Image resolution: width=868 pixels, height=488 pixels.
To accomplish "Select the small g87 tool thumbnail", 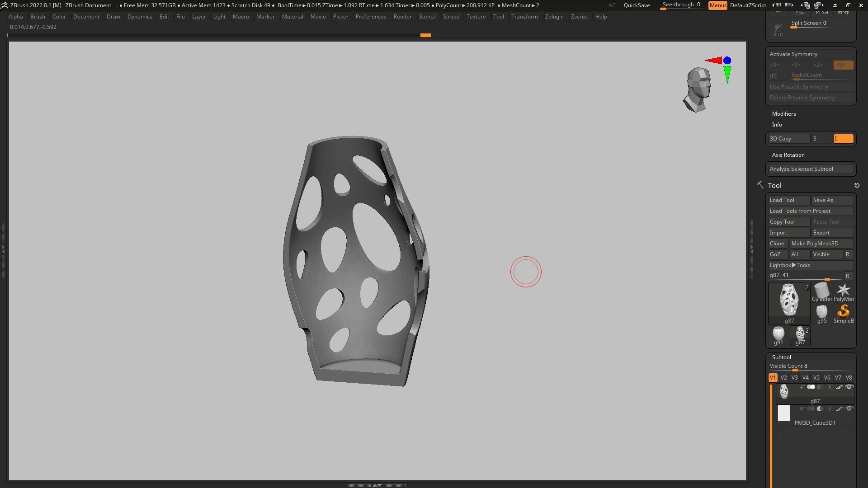I will point(800,336).
